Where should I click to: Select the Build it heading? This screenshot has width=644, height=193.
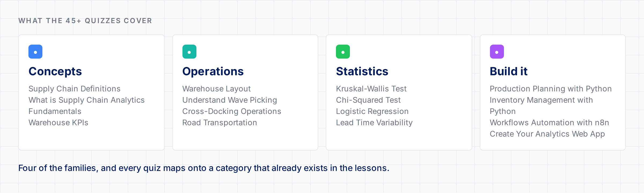click(509, 72)
